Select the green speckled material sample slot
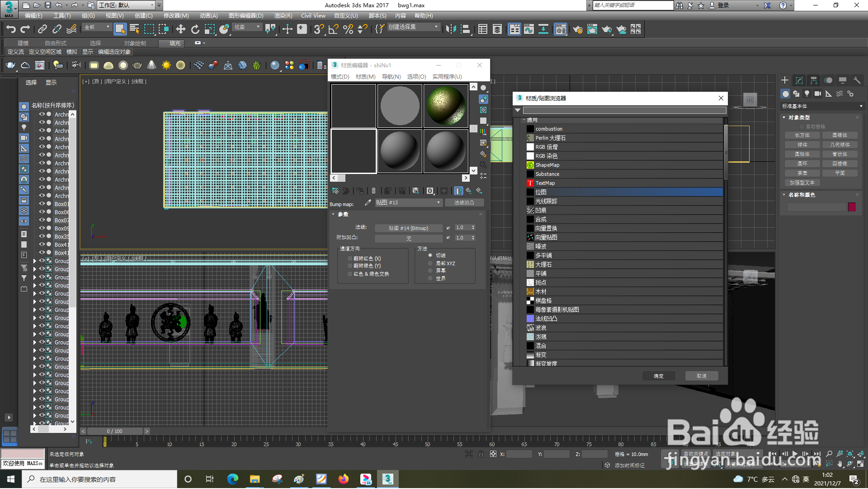868x489 pixels. pos(446,106)
